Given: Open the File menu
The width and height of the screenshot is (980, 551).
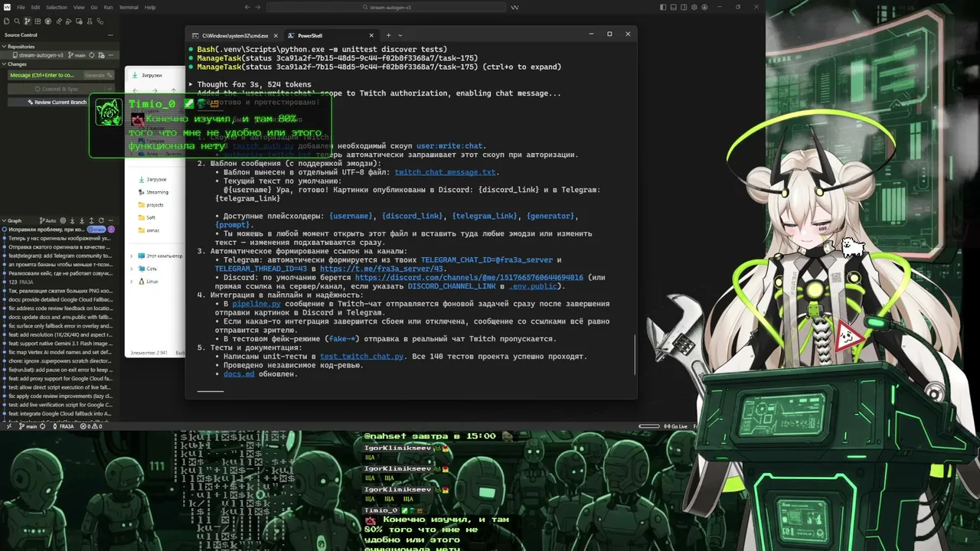Looking at the screenshot, I should pos(21,7).
